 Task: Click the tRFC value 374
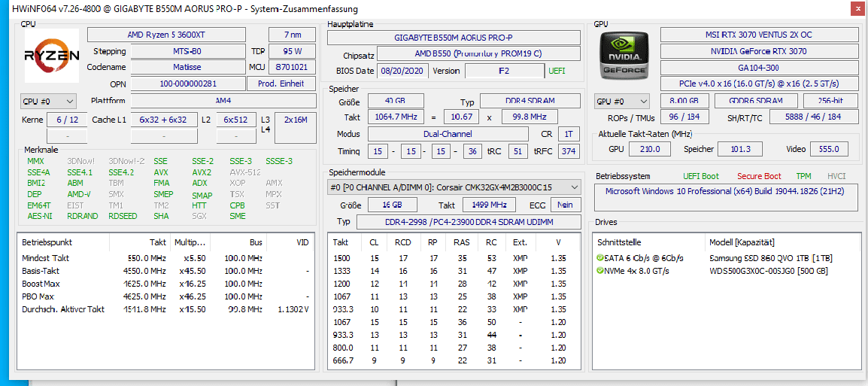(x=568, y=151)
